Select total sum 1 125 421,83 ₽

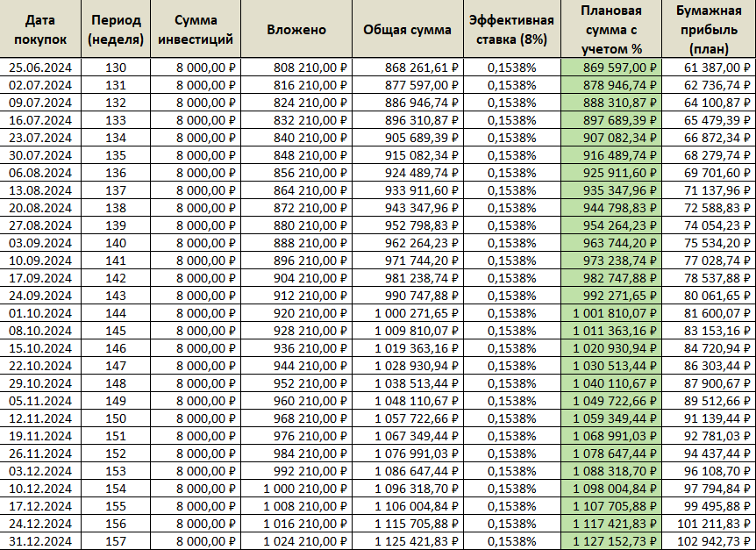click(x=408, y=541)
